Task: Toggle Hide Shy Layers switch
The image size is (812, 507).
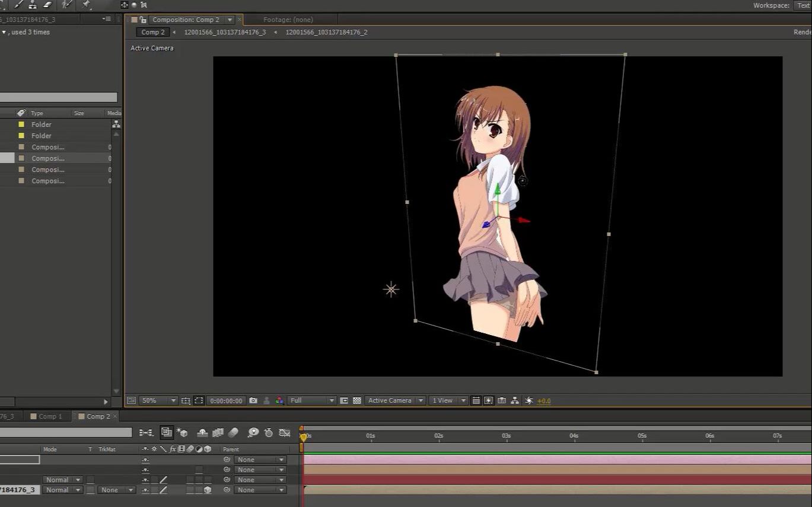Action: (202, 433)
